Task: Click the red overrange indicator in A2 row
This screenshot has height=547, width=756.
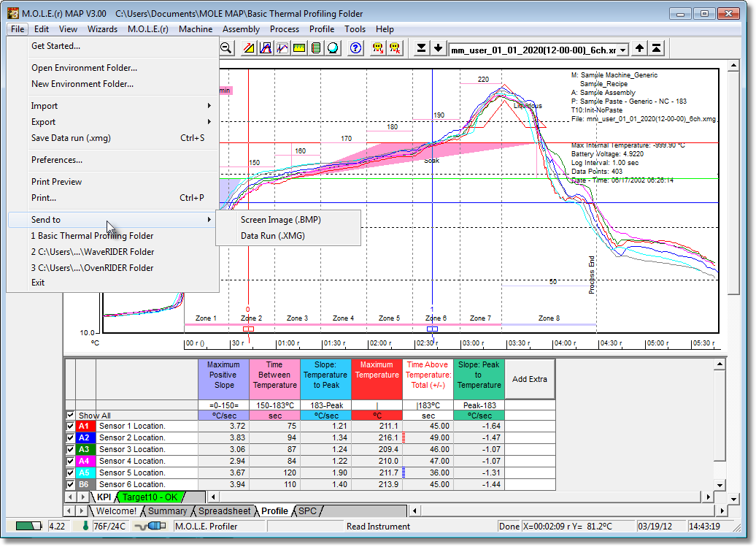Action: pos(404,438)
